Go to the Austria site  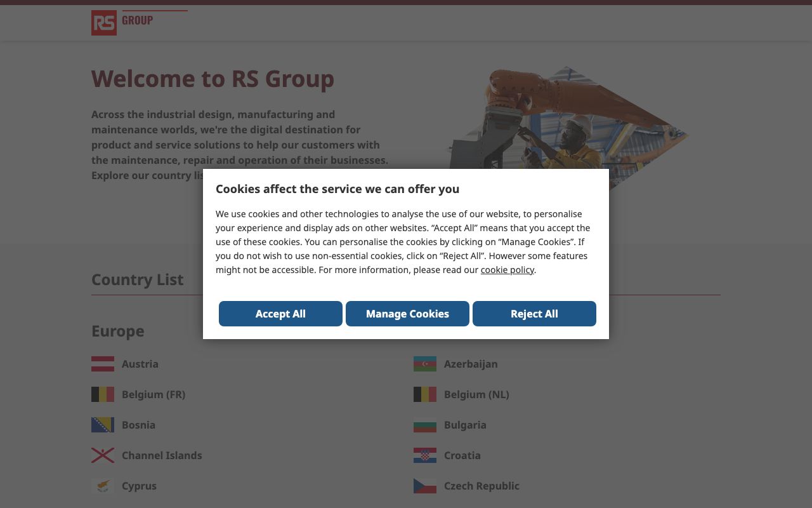click(140, 364)
